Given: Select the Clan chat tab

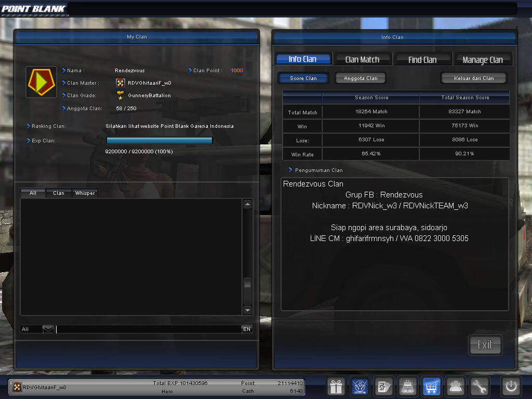Looking at the screenshot, I should pyautogui.click(x=58, y=193).
